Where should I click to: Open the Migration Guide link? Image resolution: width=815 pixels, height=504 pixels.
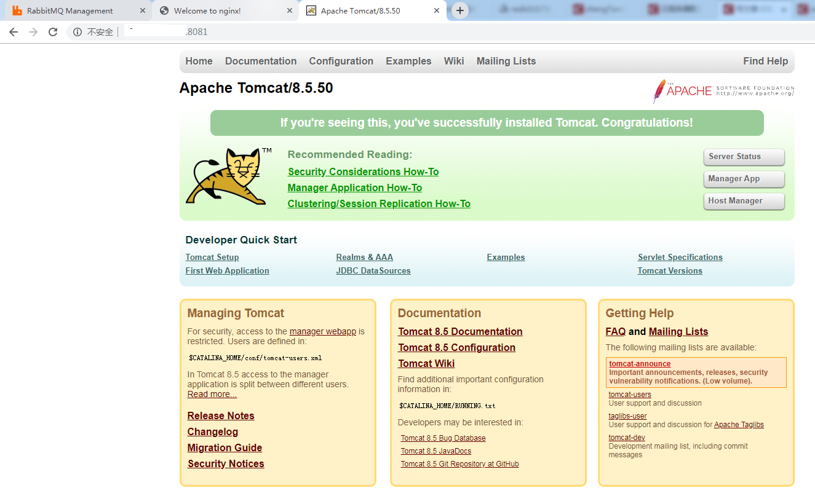tap(225, 448)
